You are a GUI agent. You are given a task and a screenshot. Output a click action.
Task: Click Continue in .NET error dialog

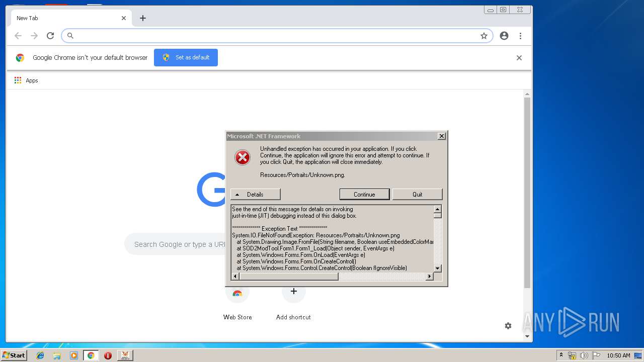[364, 195]
